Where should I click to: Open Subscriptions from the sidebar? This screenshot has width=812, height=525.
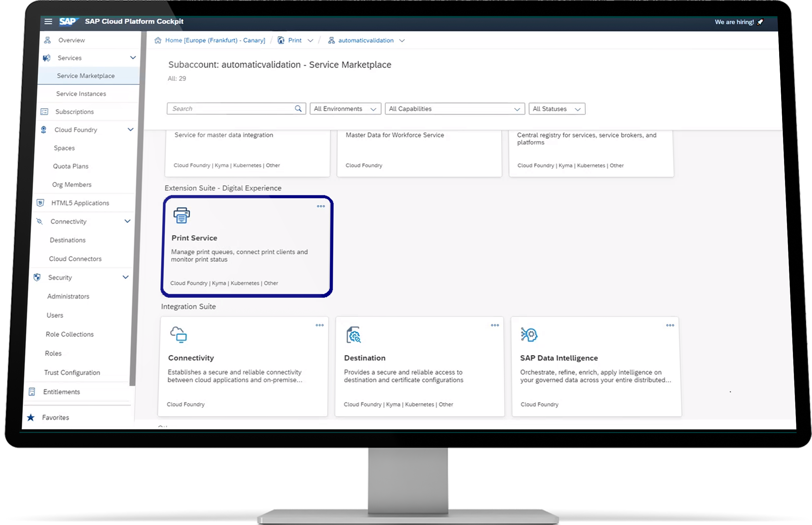pos(74,112)
